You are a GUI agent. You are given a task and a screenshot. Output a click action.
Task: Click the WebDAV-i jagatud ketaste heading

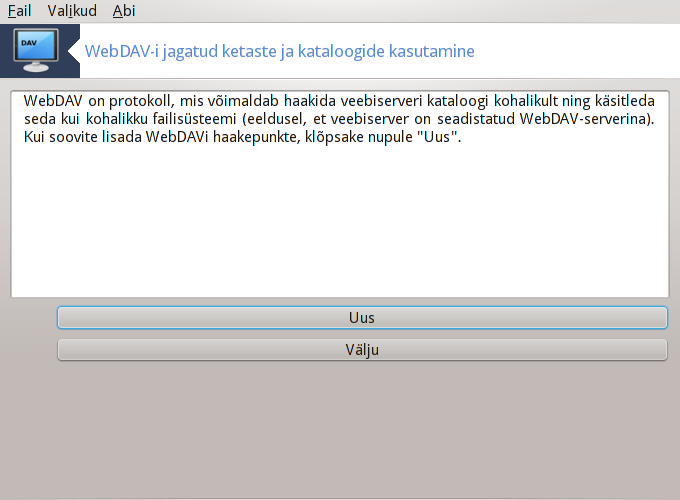click(x=279, y=51)
